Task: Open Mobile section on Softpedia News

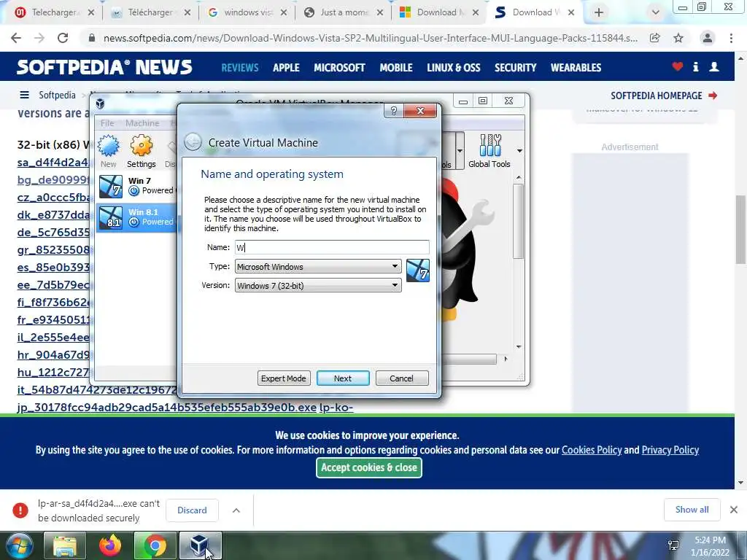Action: point(396,68)
